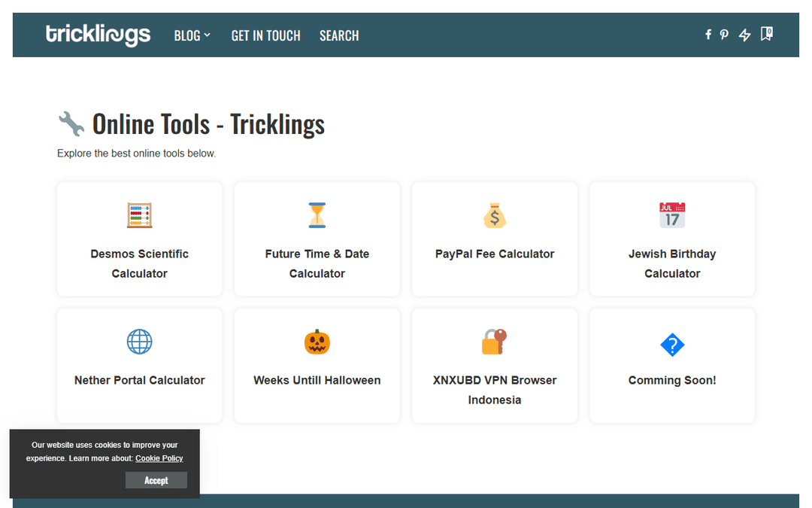
Task: Click the abacus icon for the Desmos calculator
Action: pyautogui.click(x=139, y=215)
